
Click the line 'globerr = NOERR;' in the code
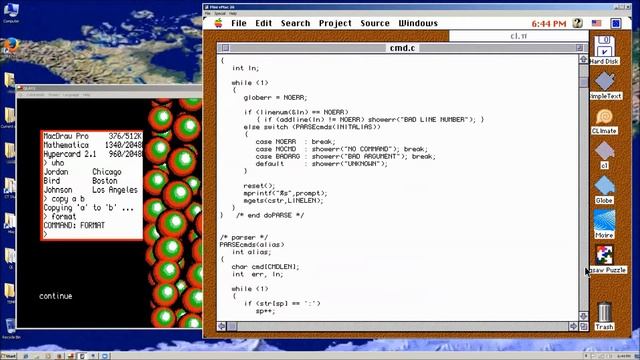276,98
